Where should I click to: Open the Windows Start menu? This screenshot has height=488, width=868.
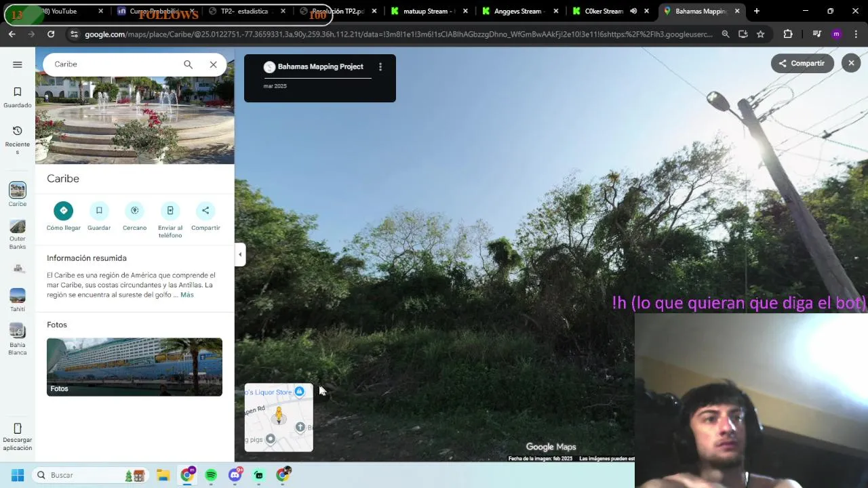(x=18, y=475)
